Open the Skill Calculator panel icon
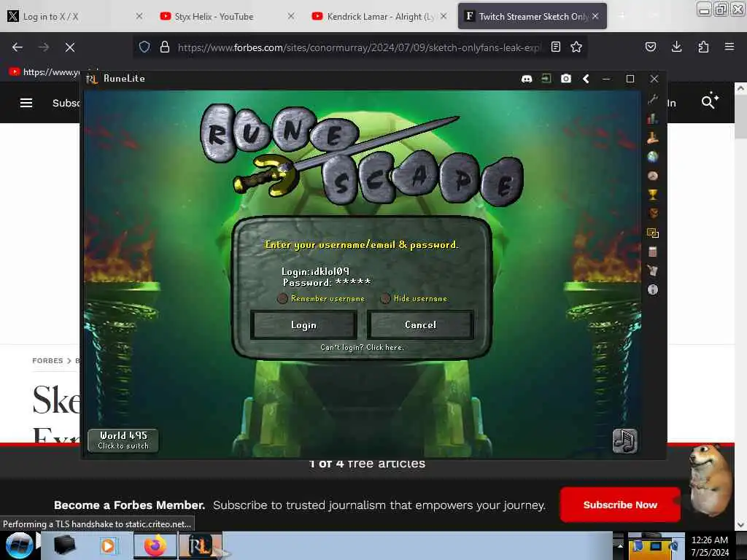Image resolution: width=747 pixels, height=560 pixels. point(653,252)
